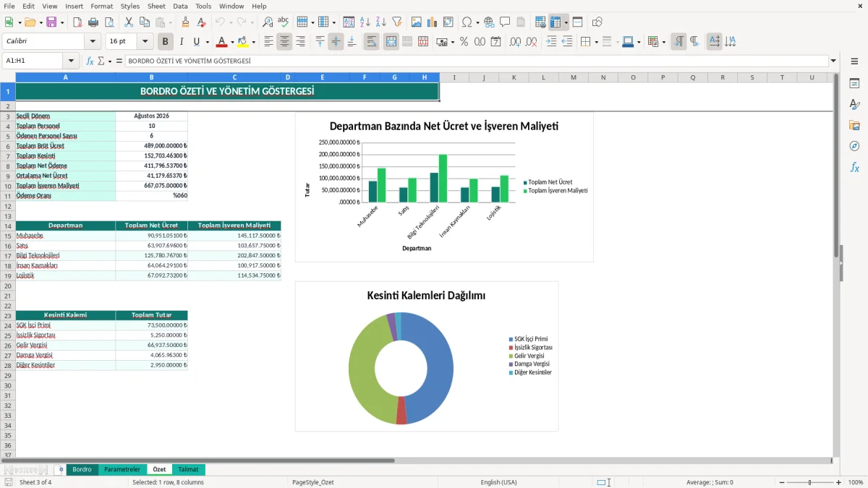Expand the formula bar

833,61
